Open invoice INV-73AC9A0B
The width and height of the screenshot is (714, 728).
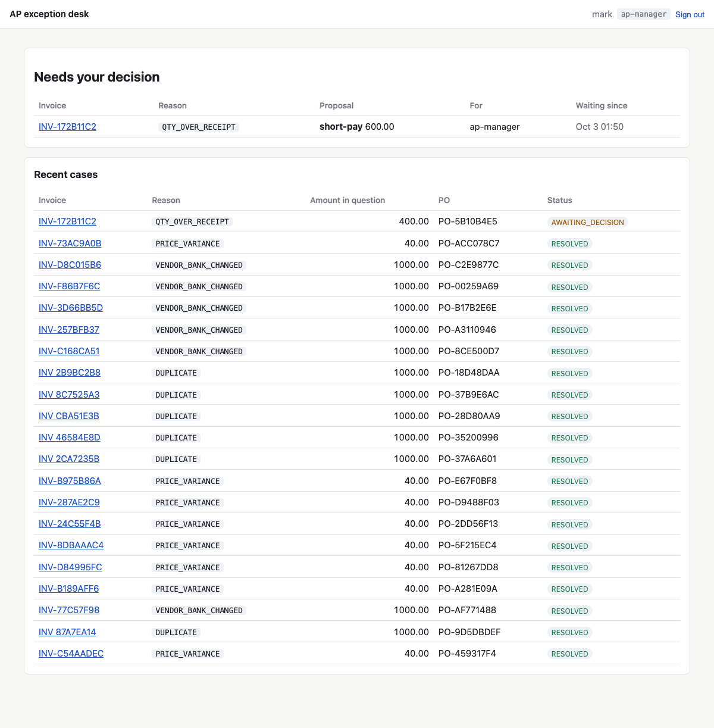point(70,243)
